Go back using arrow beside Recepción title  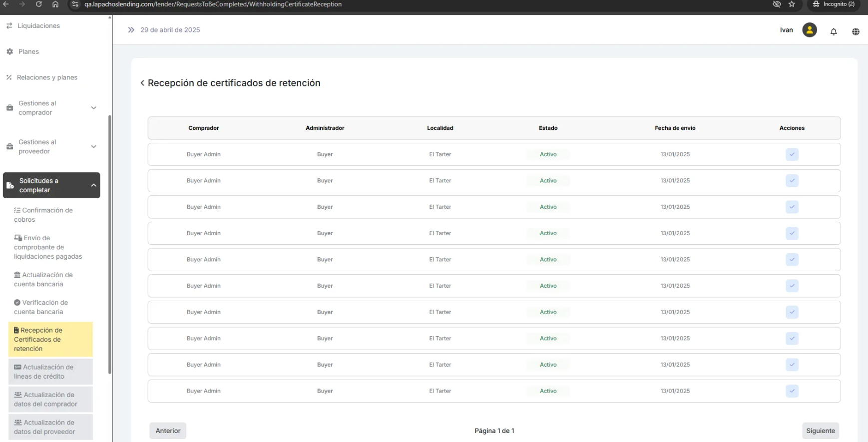click(x=142, y=83)
